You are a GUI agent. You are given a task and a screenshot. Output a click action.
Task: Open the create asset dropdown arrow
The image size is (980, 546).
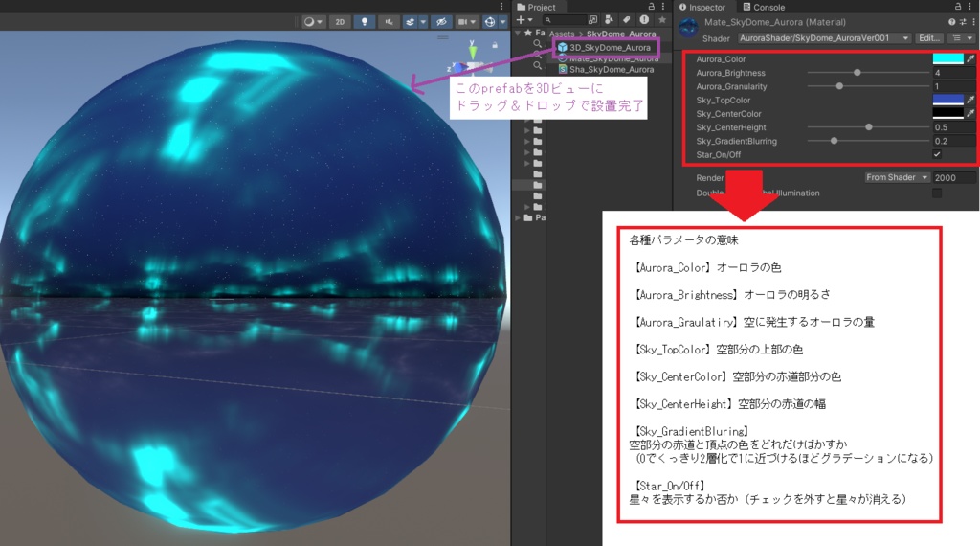pos(530,20)
